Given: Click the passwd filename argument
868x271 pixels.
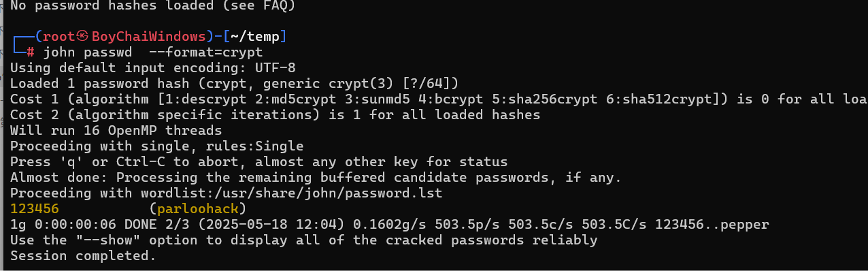Looking at the screenshot, I should click(108, 52).
